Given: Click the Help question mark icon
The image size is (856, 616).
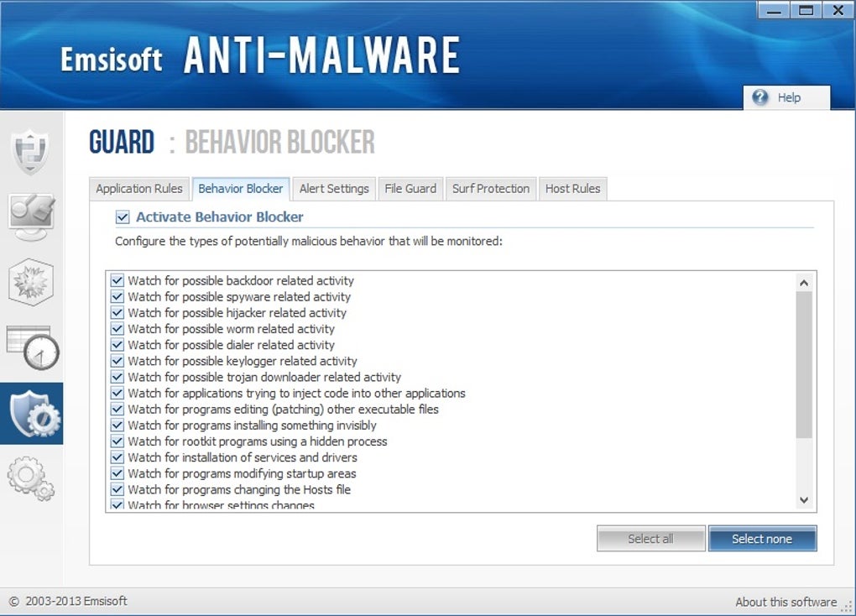Looking at the screenshot, I should (x=760, y=97).
